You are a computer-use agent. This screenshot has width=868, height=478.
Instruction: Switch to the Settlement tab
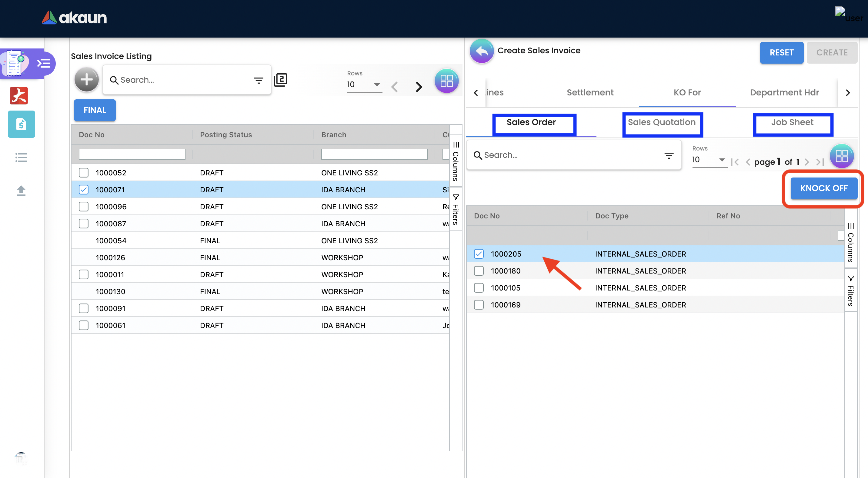(x=590, y=92)
